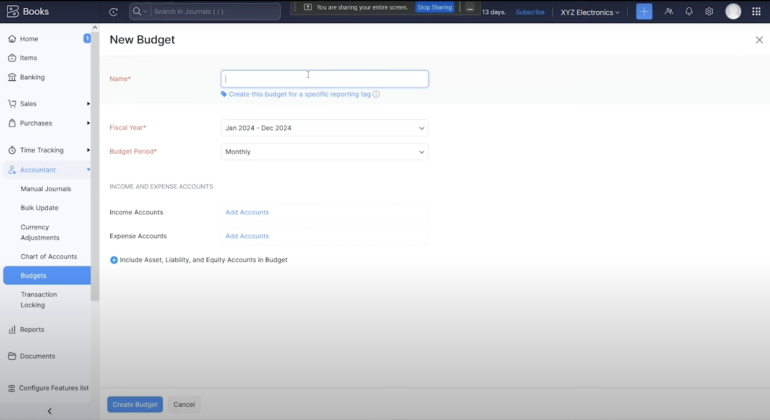Click Add Accounts for Income Accounts

coord(247,212)
